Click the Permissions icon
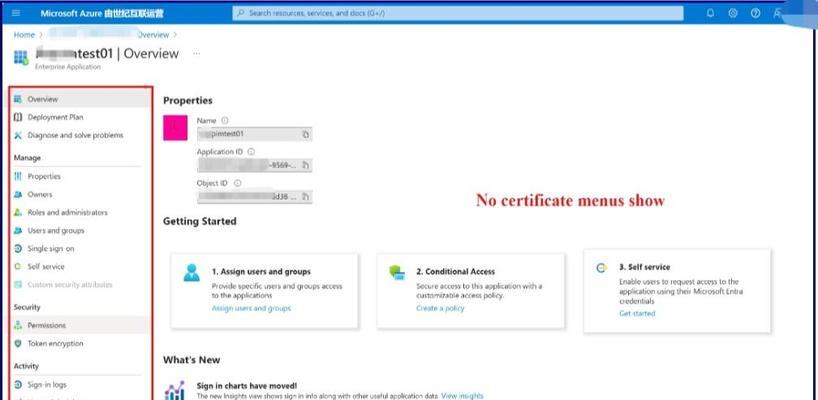Viewport: 818px width, 400px height. [x=18, y=325]
